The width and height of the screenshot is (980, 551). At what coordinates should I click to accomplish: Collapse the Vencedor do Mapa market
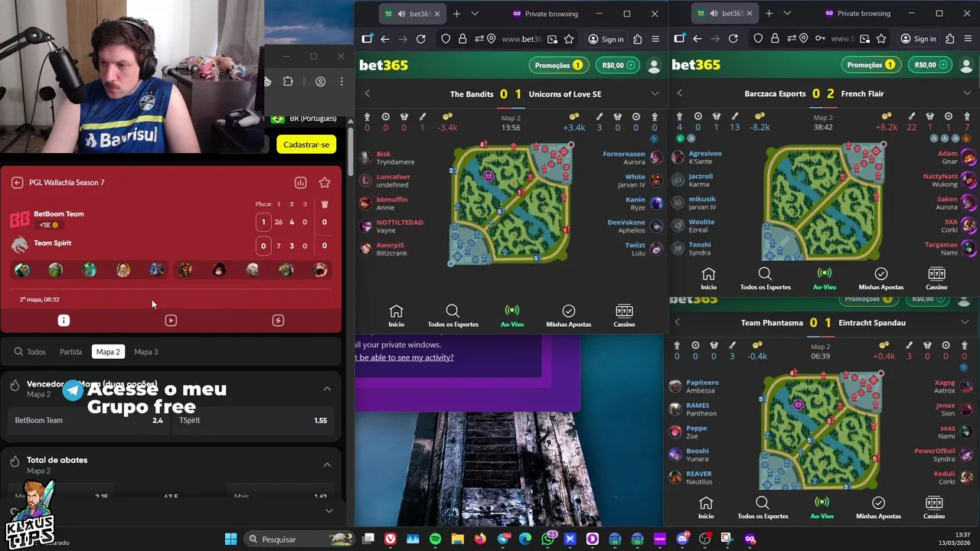[327, 389]
